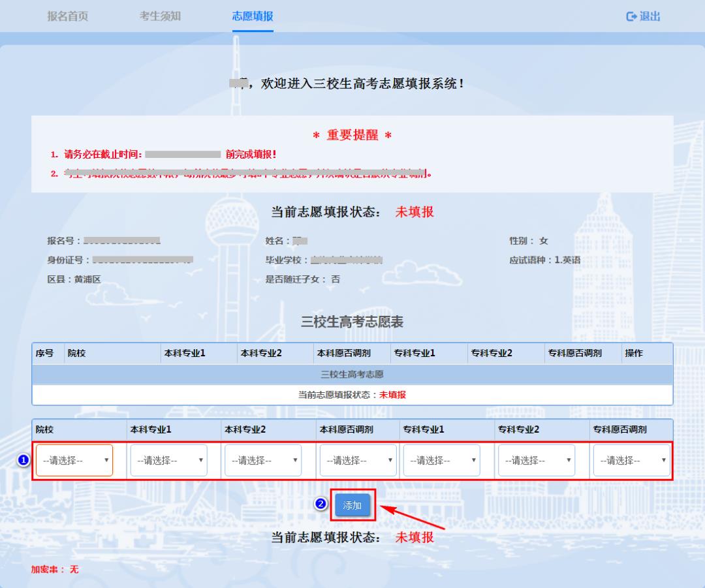Expand the 本科专业1 dropdown
The image size is (705, 588).
(x=168, y=460)
